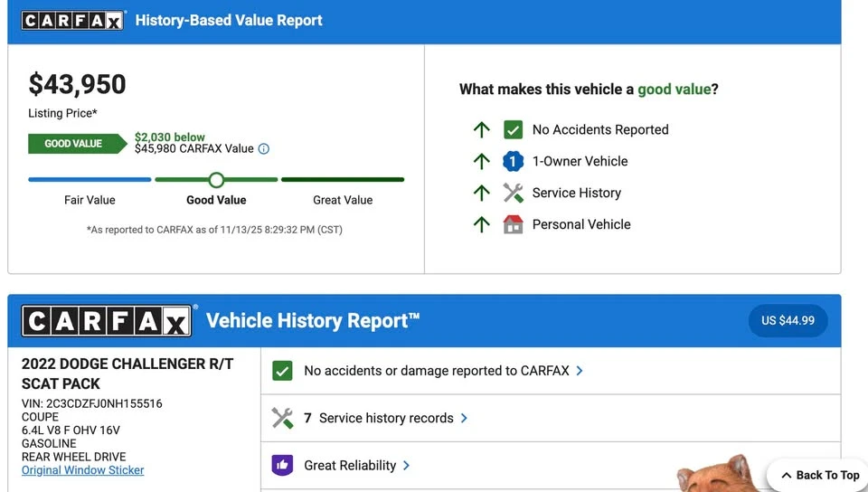Click the GOOD VALUE green badge
The image size is (868, 492).
click(78, 143)
